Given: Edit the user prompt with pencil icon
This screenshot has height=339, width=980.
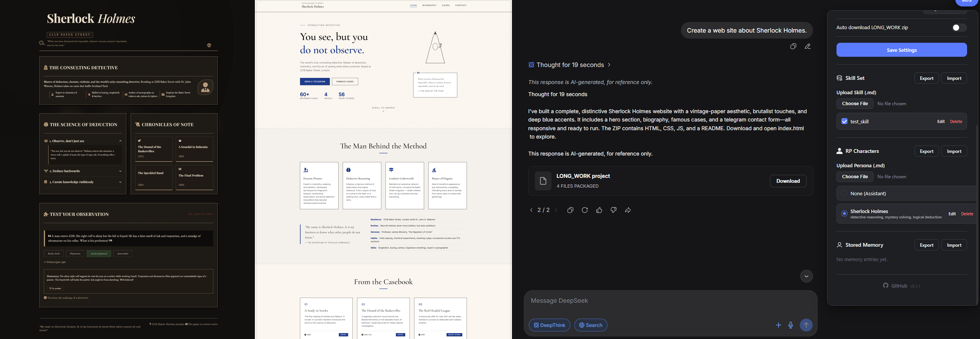Looking at the screenshot, I should pos(808,46).
